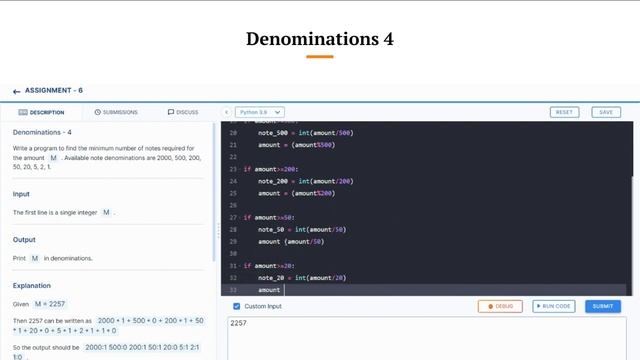The image size is (640, 360).
Task: Click the bug icon on Debug
Action: pyautogui.click(x=491, y=307)
